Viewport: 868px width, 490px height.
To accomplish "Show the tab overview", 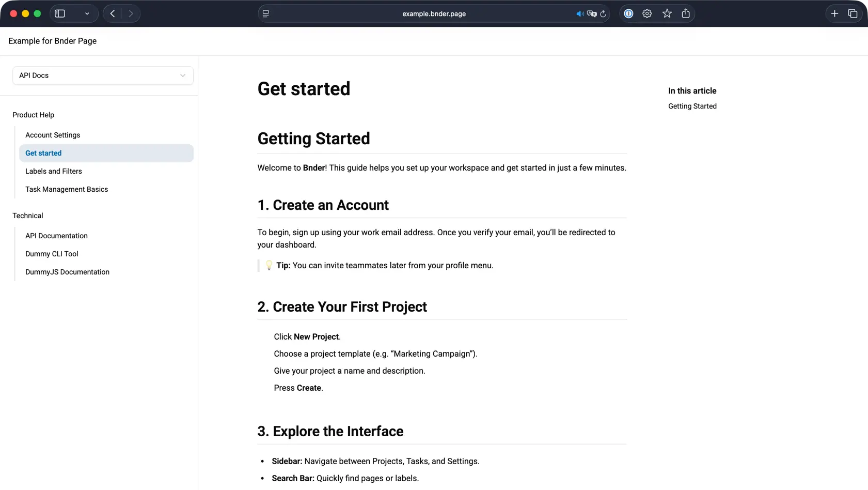I will (x=853, y=13).
